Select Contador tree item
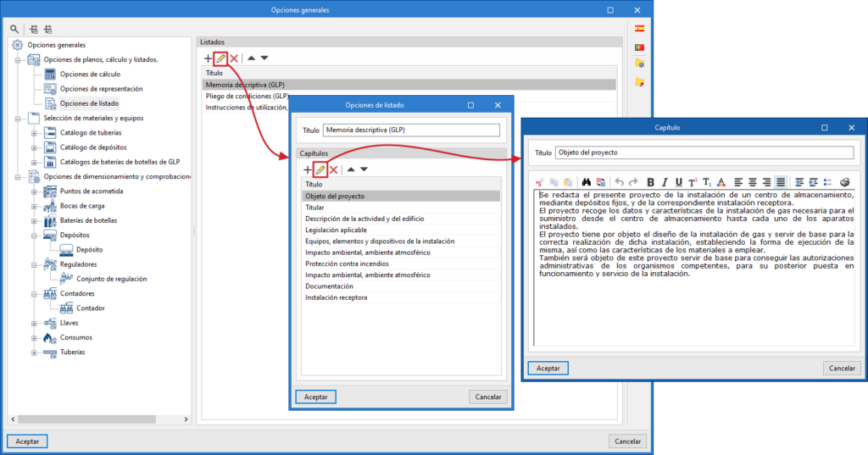 (90, 308)
